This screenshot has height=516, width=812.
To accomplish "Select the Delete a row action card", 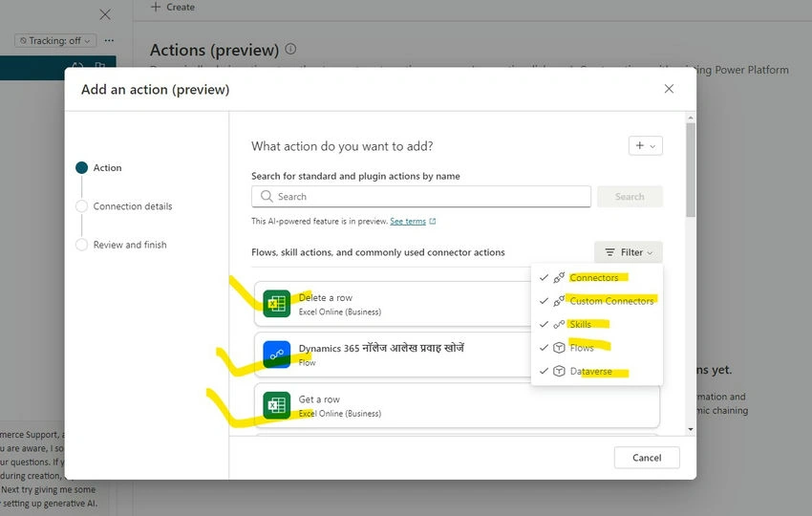I will click(x=394, y=304).
